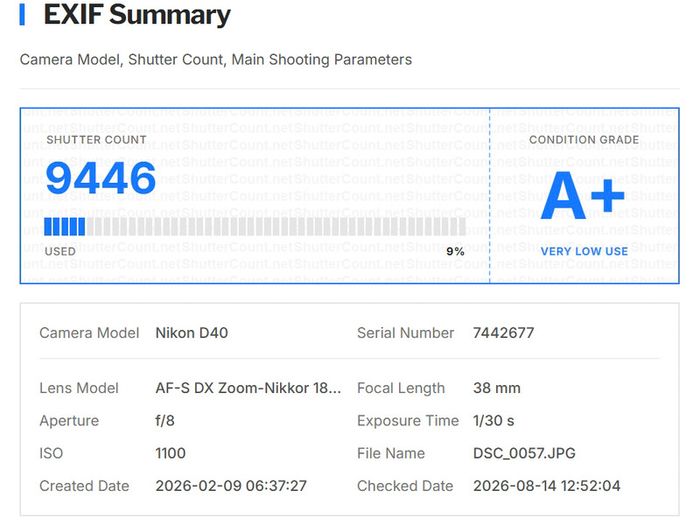Click the truncated AF-S DX Zoom-Nikkor lens value
The width and height of the screenshot is (700, 525).
(x=248, y=388)
